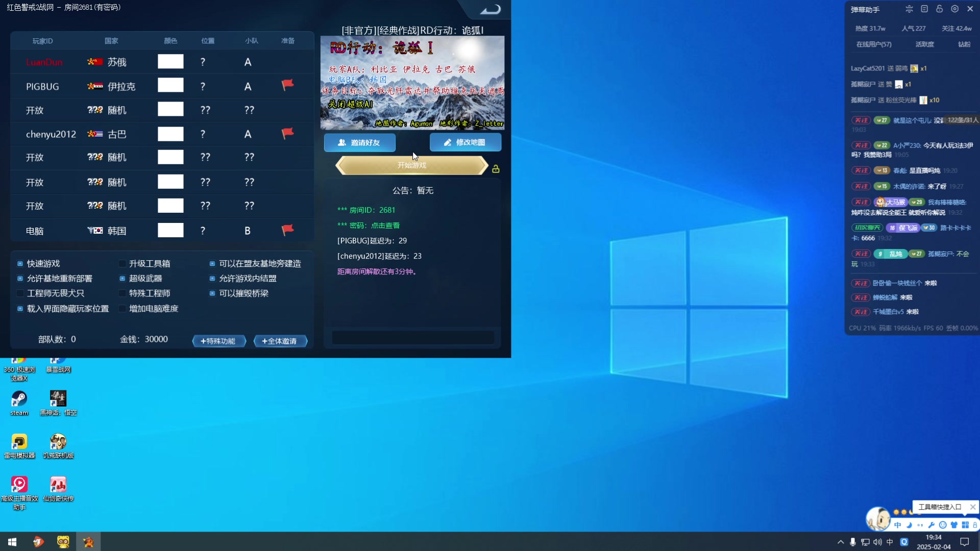Toggle the 载入界面隐藏玩家位置 checkbox
The image size is (980, 551).
pyautogui.click(x=20, y=309)
